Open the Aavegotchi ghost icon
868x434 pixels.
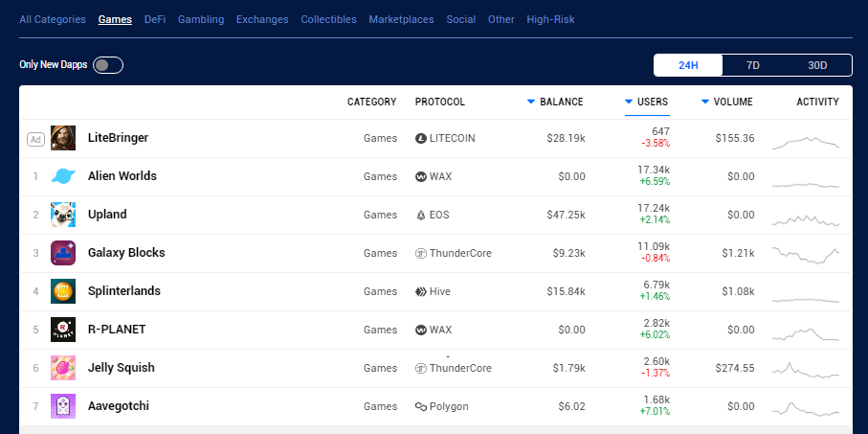coord(63,405)
